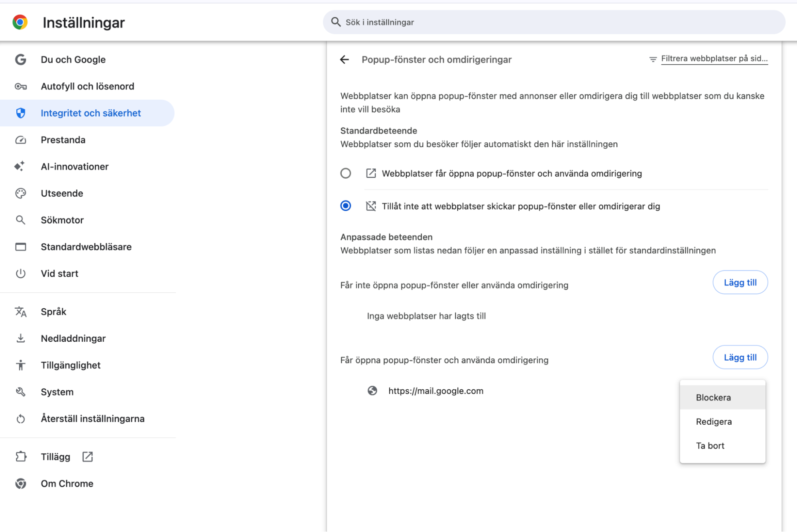Click Lägg till for sites not allowed popups
Image resolution: width=797 pixels, height=532 pixels.
click(740, 282)
